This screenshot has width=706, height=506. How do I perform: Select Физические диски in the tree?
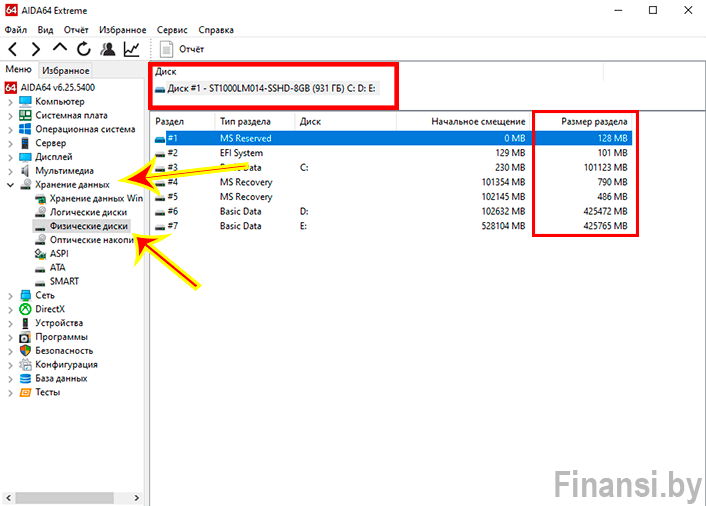(x=89, y=226)
